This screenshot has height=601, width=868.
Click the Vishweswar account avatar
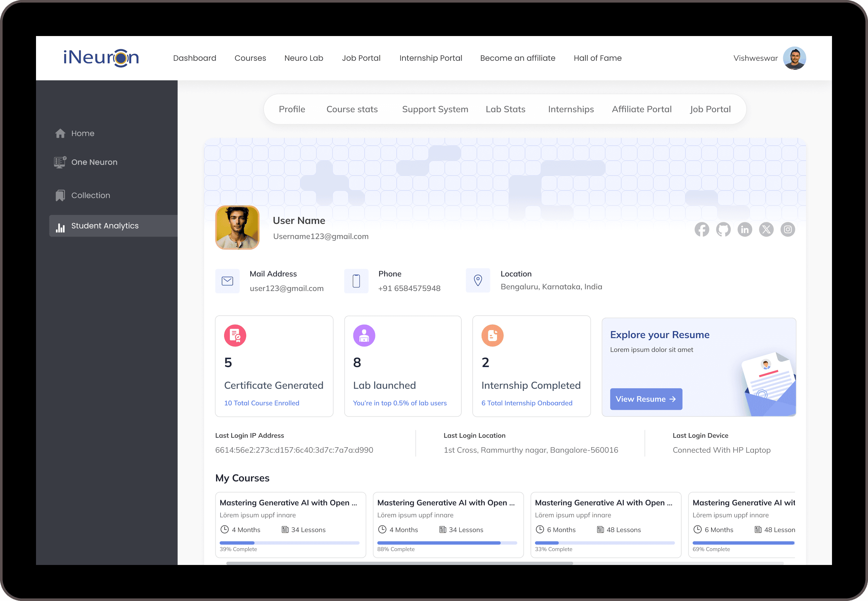click(x=794, y=58)
